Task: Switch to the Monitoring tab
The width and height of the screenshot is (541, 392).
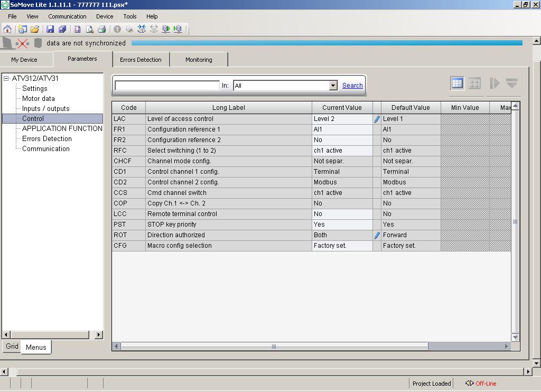Action: click(x=199, y=60)
